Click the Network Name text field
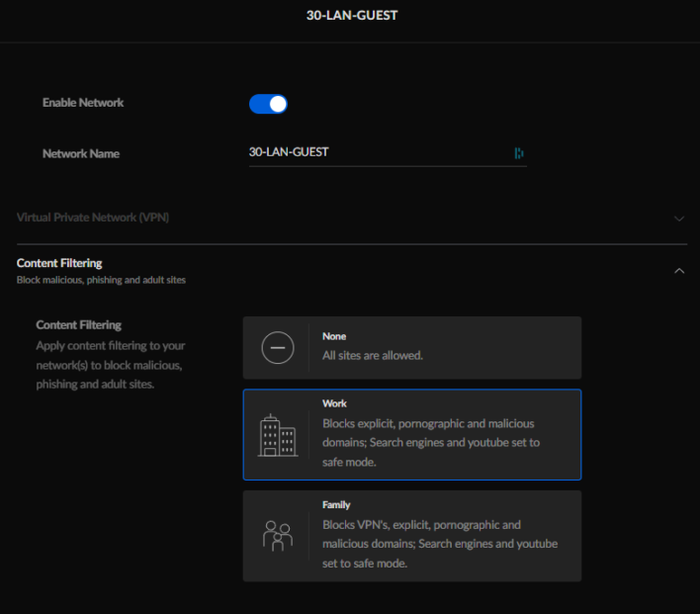 pos(376,152)
